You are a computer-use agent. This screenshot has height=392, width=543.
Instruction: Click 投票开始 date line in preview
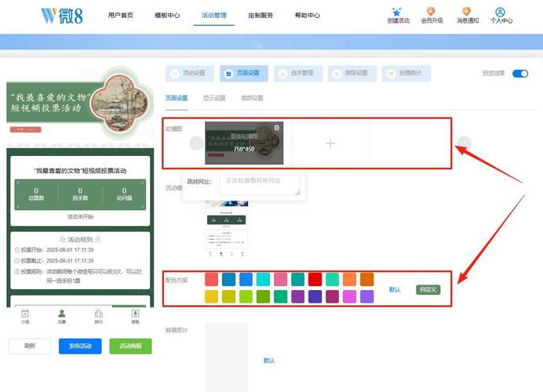pos(54,250)
